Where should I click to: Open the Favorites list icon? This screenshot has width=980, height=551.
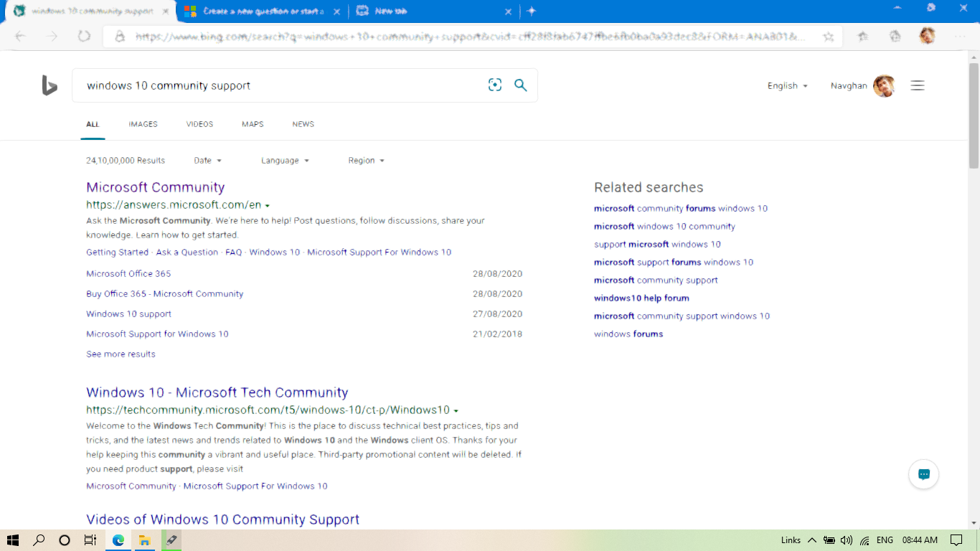coord(863,37)
